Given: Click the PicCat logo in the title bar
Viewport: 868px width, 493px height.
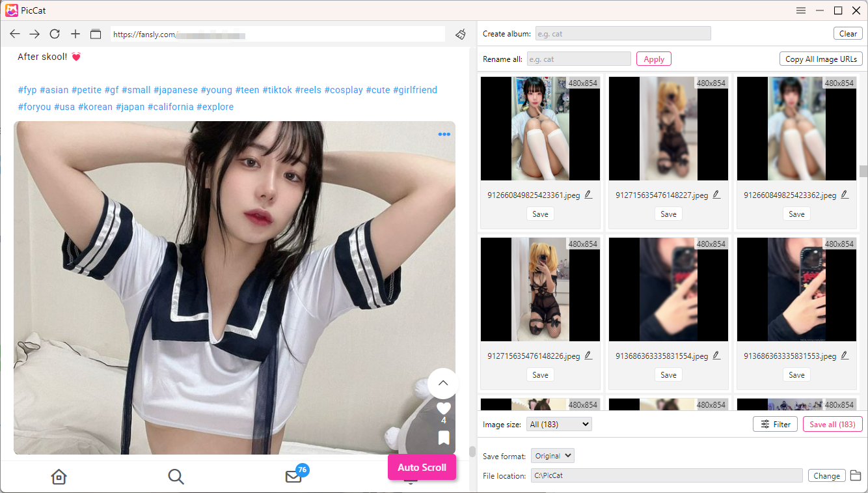Looking at the screenshot, I should 11,10.
